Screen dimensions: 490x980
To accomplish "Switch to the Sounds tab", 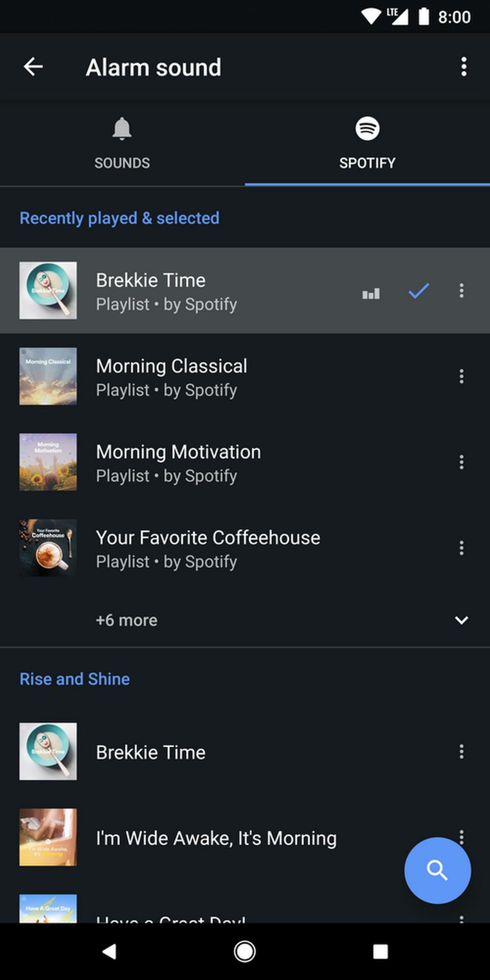I will 122,143.
